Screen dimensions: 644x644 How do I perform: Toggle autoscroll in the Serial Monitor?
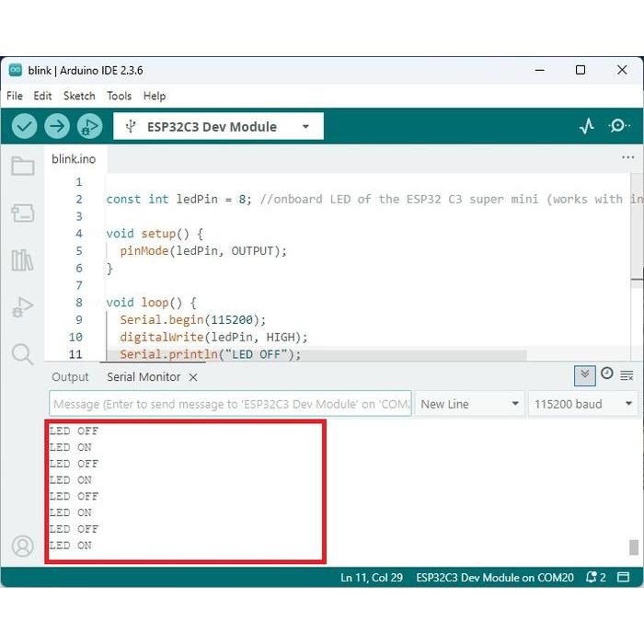tap(584, 374)
